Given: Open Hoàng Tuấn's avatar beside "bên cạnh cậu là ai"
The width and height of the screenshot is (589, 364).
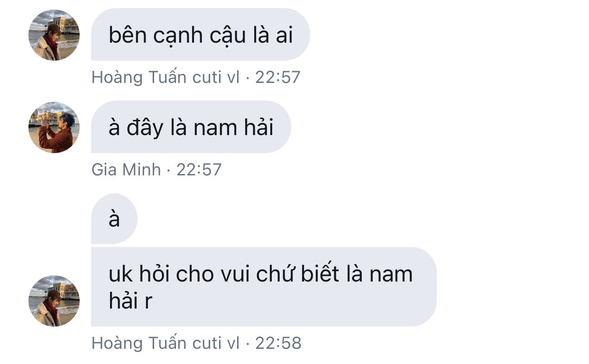Looking at the screenshot, I should coord(54,35).
